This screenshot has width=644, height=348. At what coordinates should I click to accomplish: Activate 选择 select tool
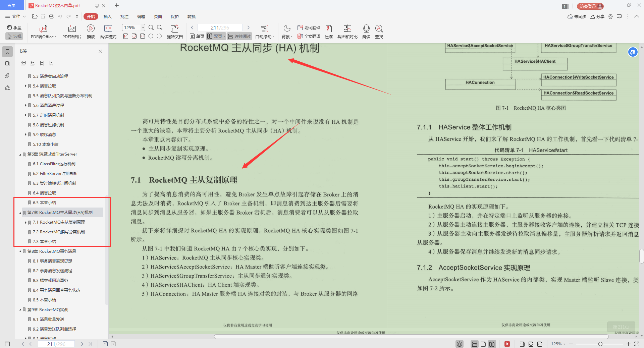(x=14, y=36)
